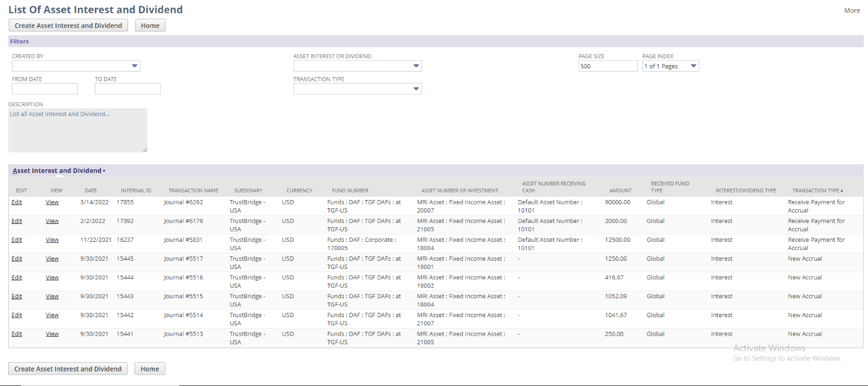Screen dimensions: 868x386
Task: Click the From Date input field
Action: pyautogui.click(x=44, y=89)
